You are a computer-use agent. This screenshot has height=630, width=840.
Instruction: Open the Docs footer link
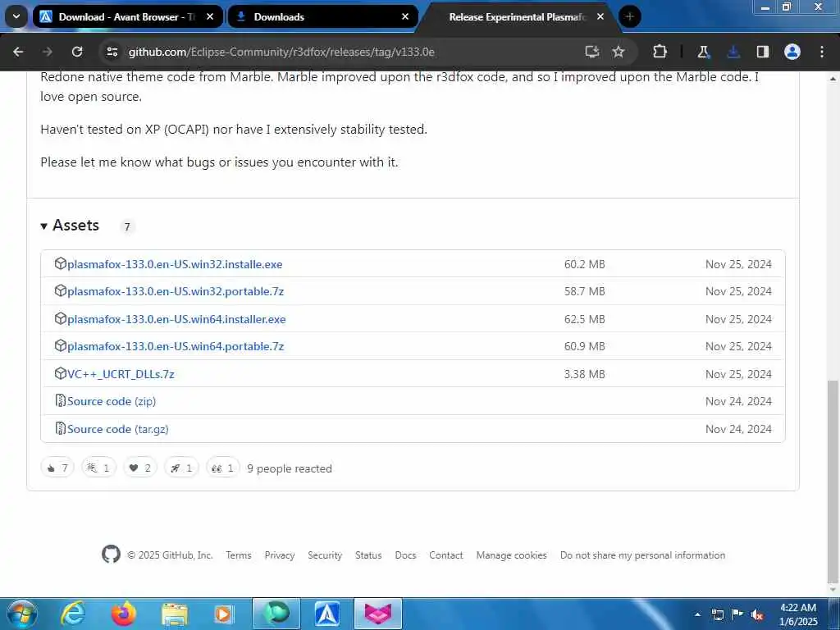[x=405, y=555]
